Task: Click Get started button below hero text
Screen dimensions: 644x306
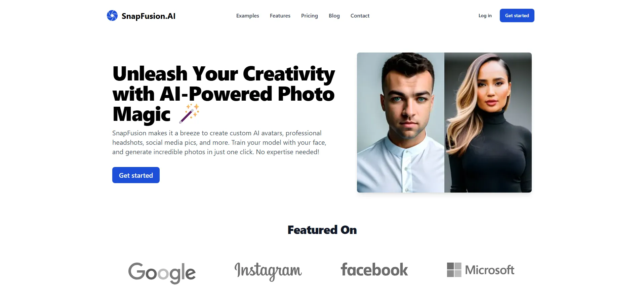Action: coord(136,175)
